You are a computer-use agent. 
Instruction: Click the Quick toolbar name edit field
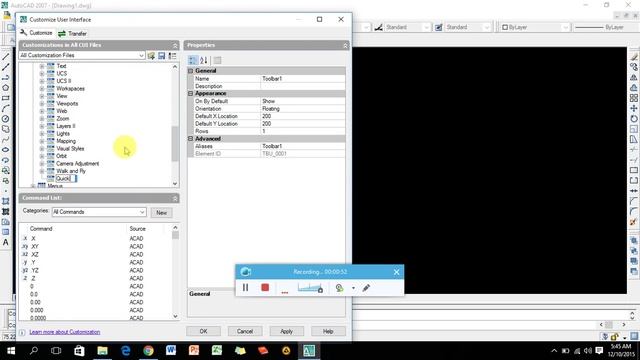66,179
